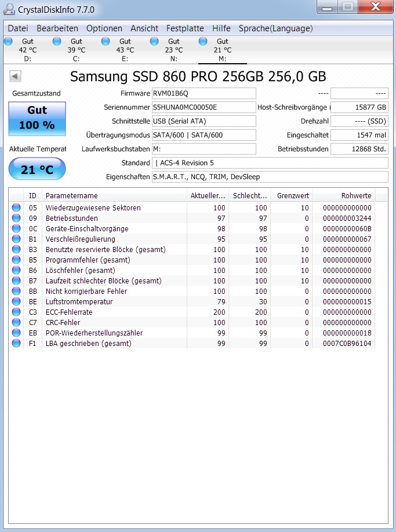Image resolution: width=396 pixels, height=532 pixels.
Task: Click the Eigenschaften field S.M.A.R.T., NCQ, TRIM
Action: point(270,177)
